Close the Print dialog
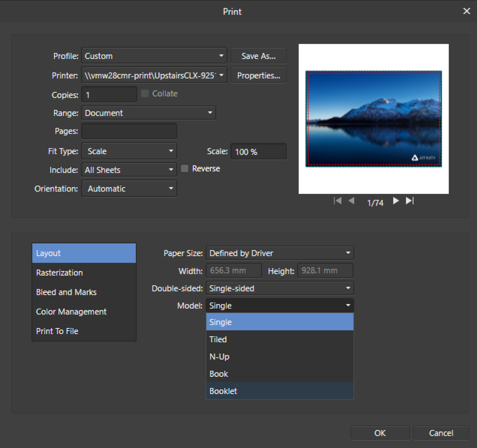This screenshot has width=477, height=448. [466, 11]
